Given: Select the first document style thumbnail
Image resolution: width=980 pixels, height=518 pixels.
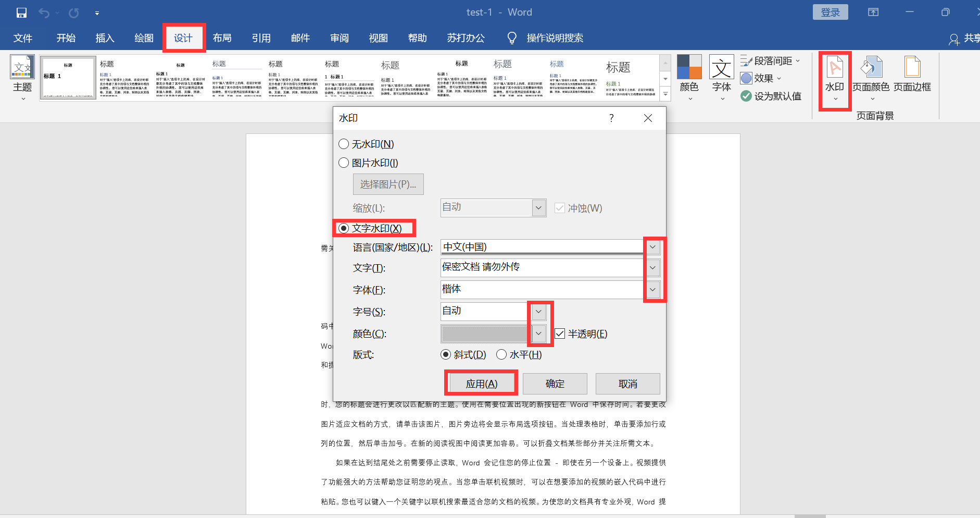Looking at the screenshot, I should click(x=68, y=78).
